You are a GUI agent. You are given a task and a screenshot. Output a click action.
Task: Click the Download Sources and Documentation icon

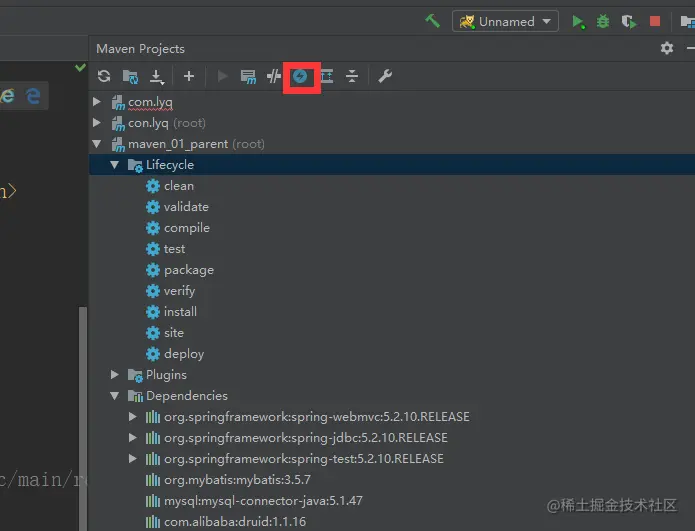(x=156, y=77)
